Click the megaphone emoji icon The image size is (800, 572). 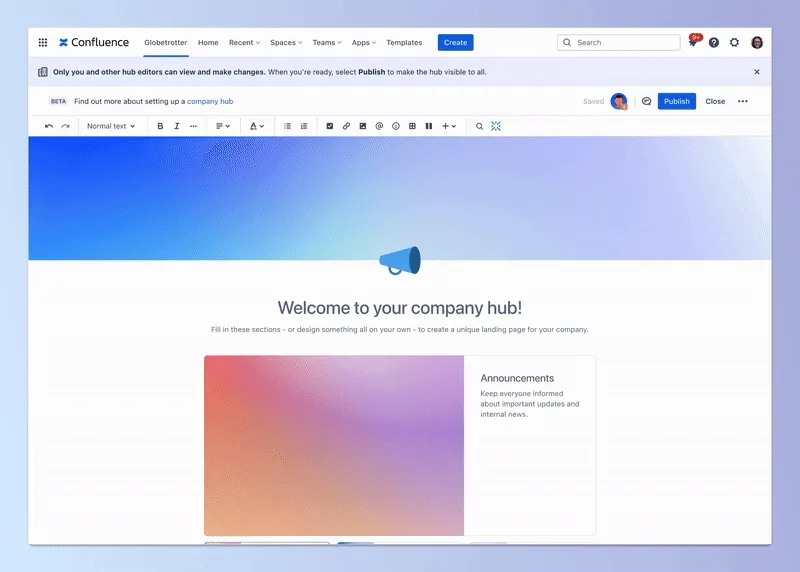point(401,260)
